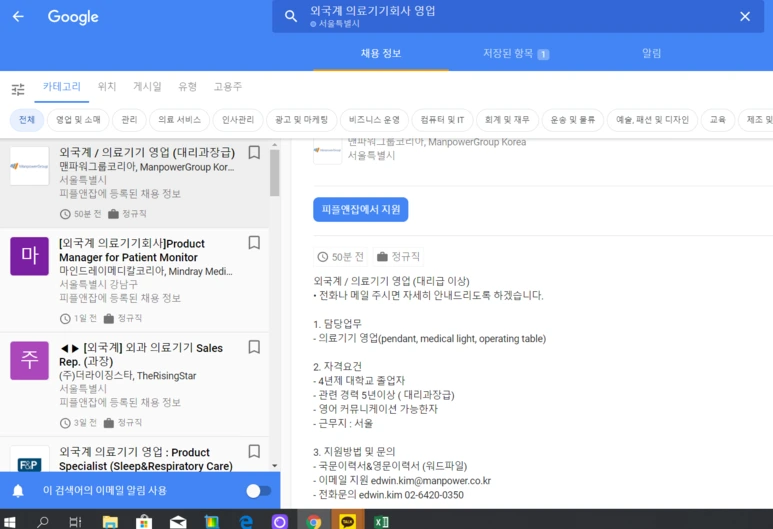
Task: Filter by 비즈니스 운영 category
Action: (x=374, y=120)
